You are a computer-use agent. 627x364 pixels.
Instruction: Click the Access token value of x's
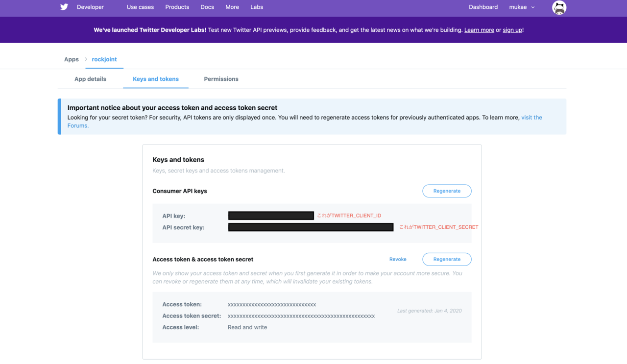272,305
